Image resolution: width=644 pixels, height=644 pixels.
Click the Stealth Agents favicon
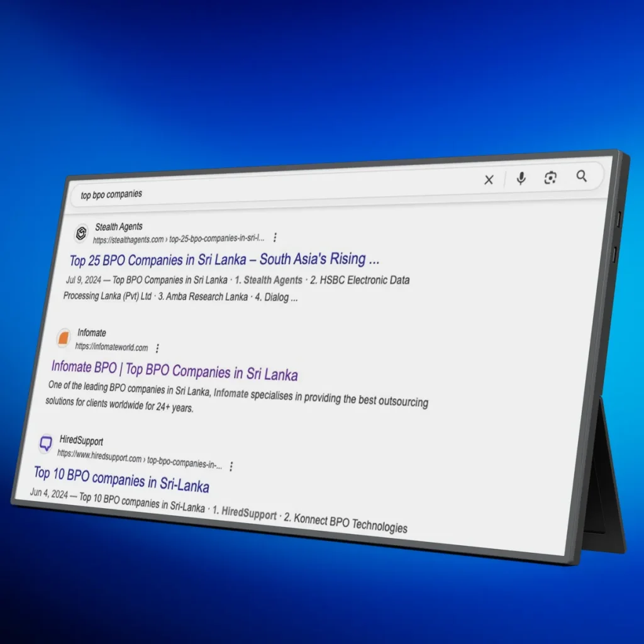[x=81, y=233]
